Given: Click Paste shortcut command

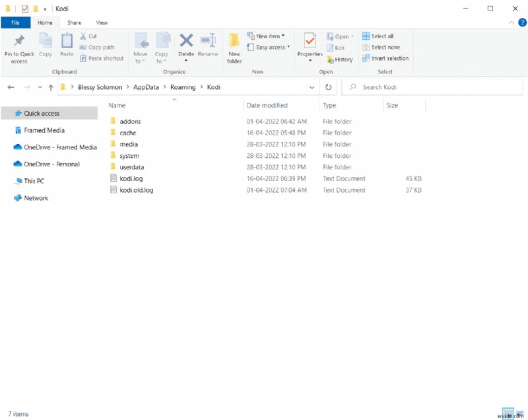Looking at the screenshot, I should (x=102, y=58).
